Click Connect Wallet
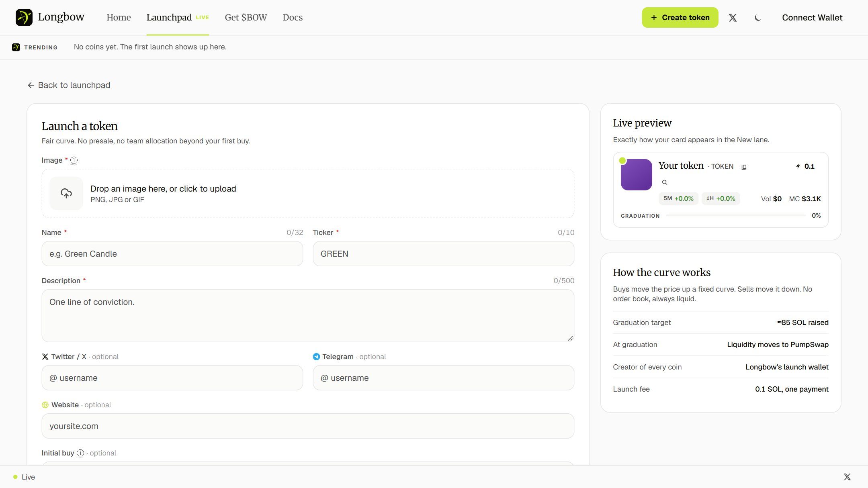Image resolution: width=868 pixels, height=488 pixels. click(x=812, y=18)
